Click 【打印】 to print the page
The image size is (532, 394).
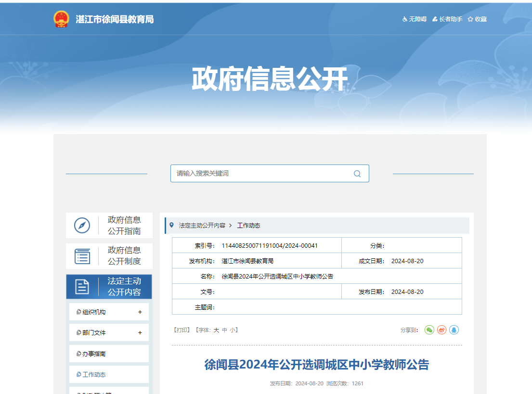coord(182,330)
